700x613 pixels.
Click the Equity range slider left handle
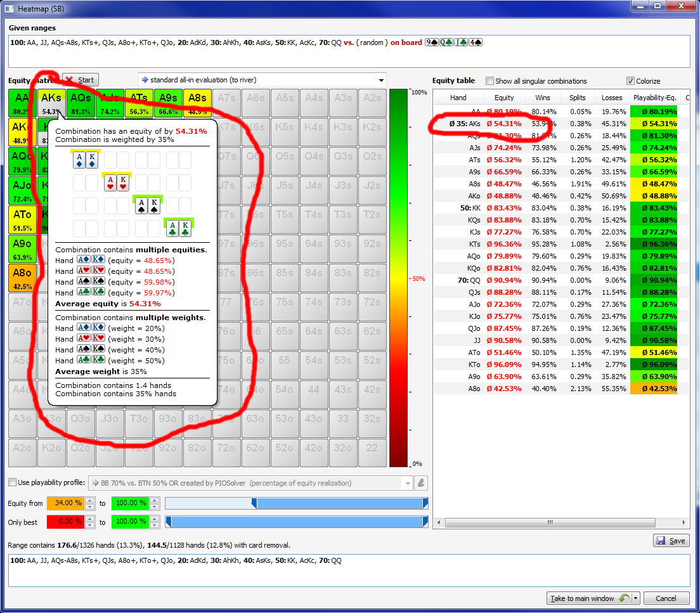coord(254,503)
